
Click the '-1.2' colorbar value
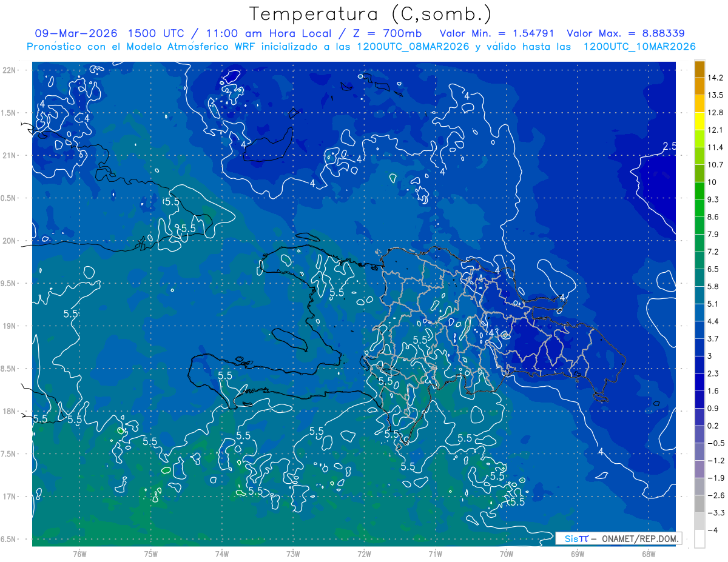pos(715,461)
